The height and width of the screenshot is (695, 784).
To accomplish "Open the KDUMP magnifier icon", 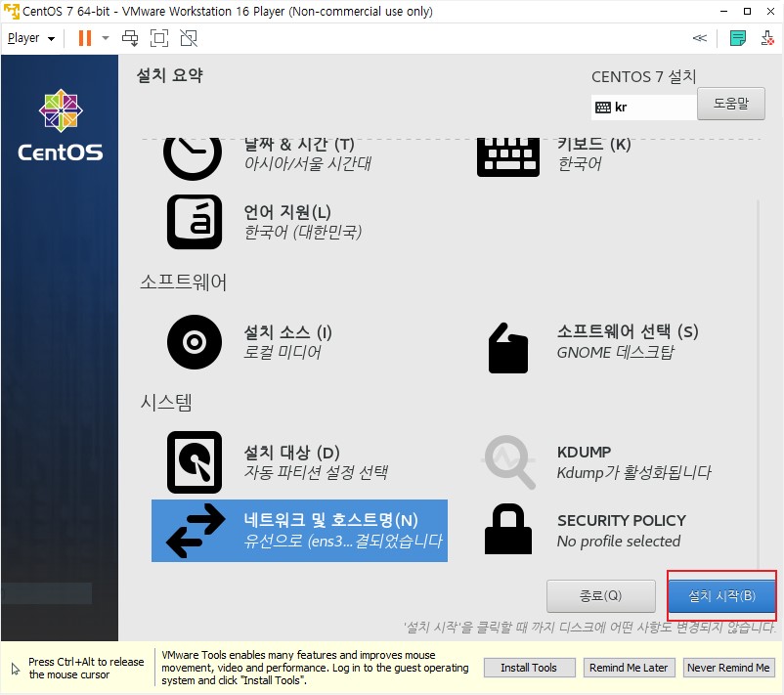I will pos(509,462).
